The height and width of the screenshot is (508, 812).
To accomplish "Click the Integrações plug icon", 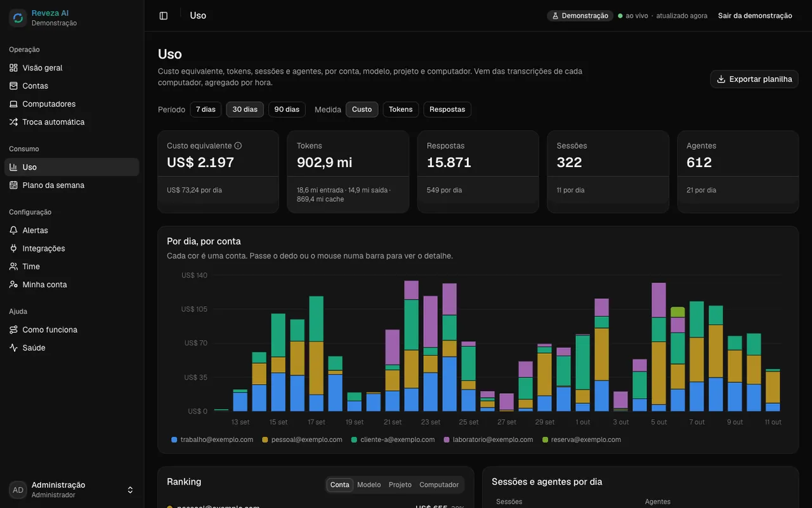I will point(13,248).
